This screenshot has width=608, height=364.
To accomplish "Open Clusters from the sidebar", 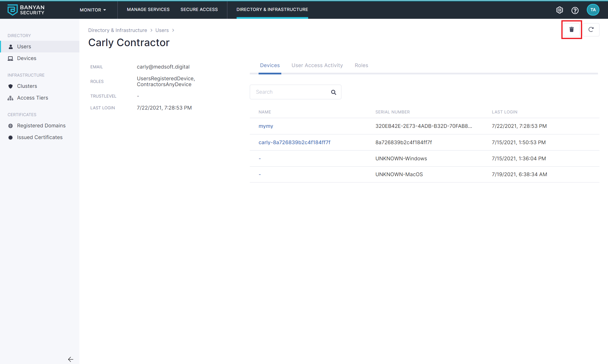I will (27, 86).
